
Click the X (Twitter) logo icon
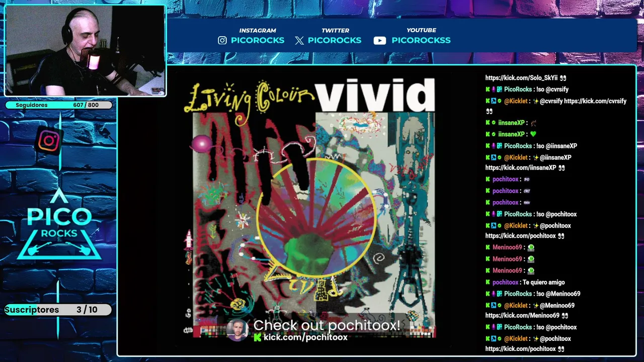point(299,40)
